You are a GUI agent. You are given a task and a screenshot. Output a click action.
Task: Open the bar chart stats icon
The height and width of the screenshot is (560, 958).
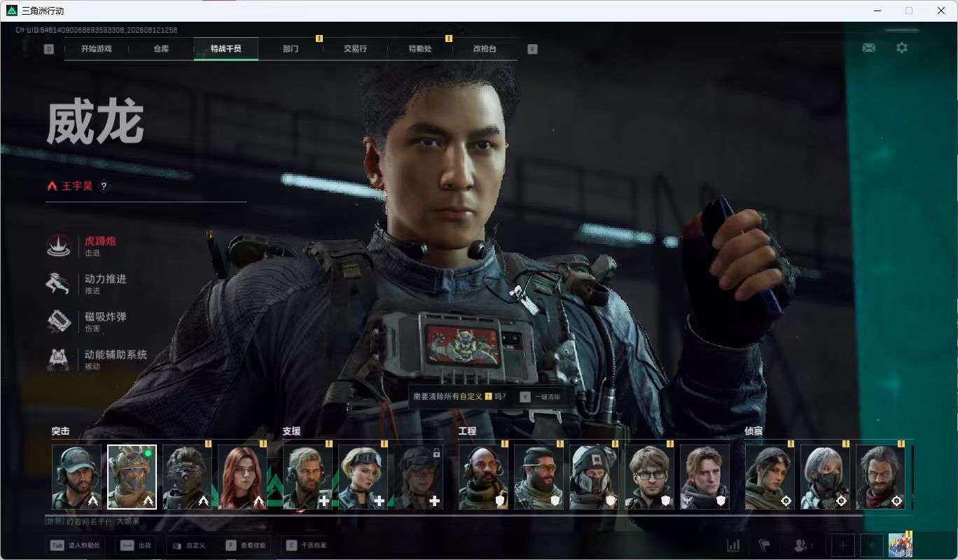[733, 545]
